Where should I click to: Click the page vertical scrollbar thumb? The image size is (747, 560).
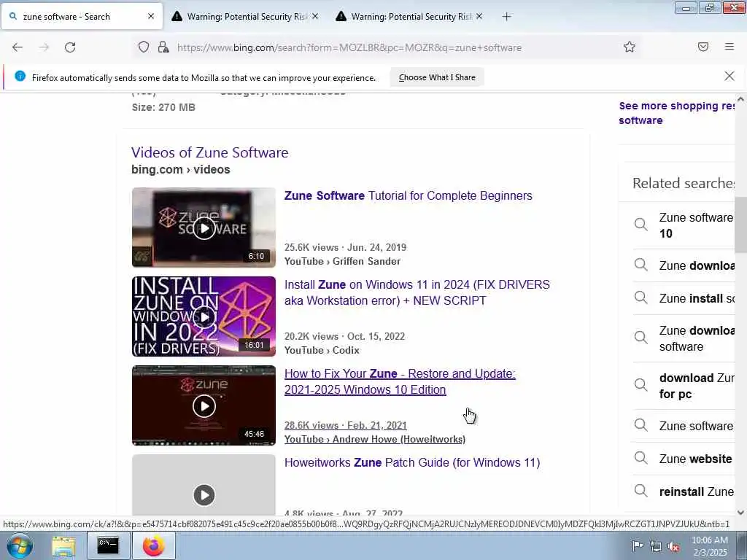(740, 225)
